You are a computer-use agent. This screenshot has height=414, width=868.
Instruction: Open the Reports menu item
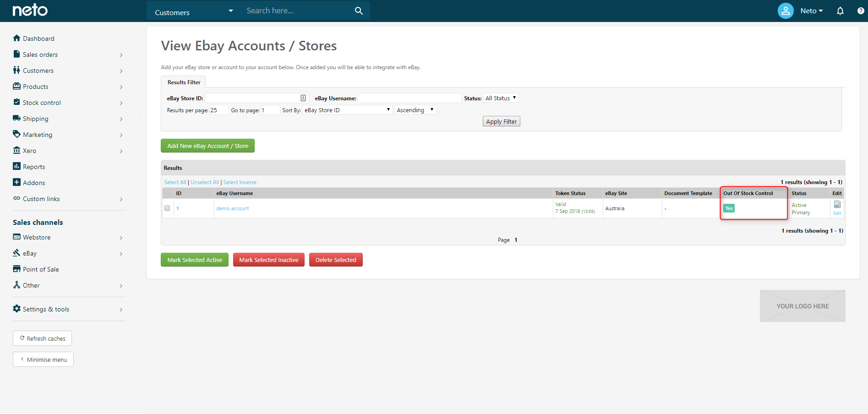[x=34, y=167]
